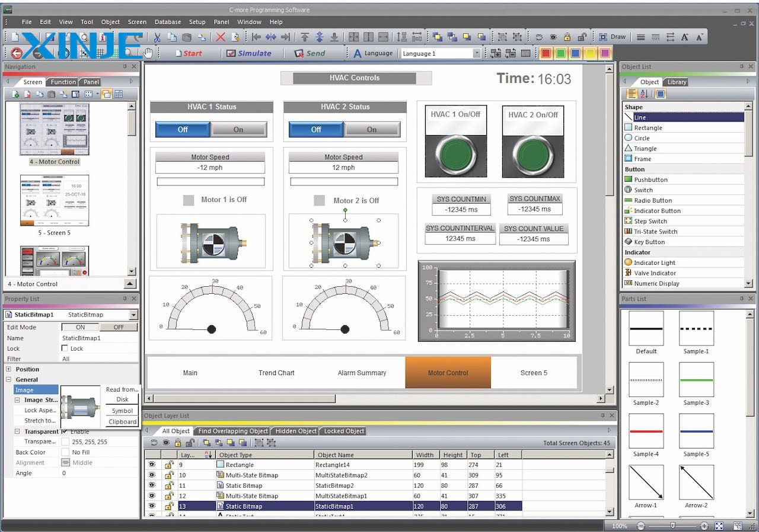The image size is (759, 532).
Task: Select the Rectangle shape object
Action: coord(684,127)
